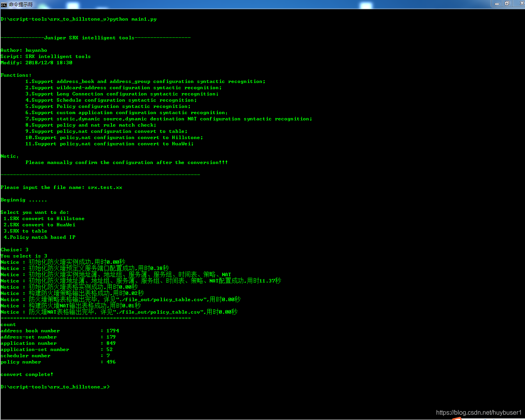Click function 6 about custom application
525x420 pixels.
127,113
